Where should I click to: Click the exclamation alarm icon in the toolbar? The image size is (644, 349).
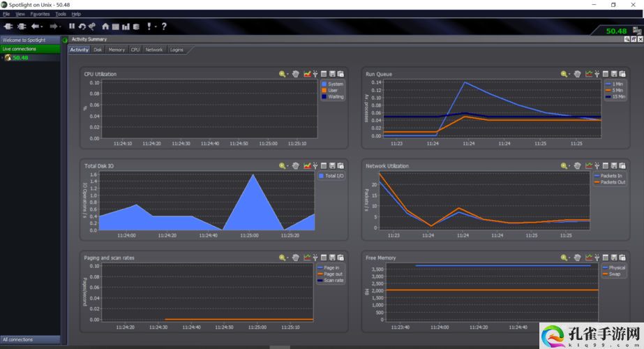(149, 27)
